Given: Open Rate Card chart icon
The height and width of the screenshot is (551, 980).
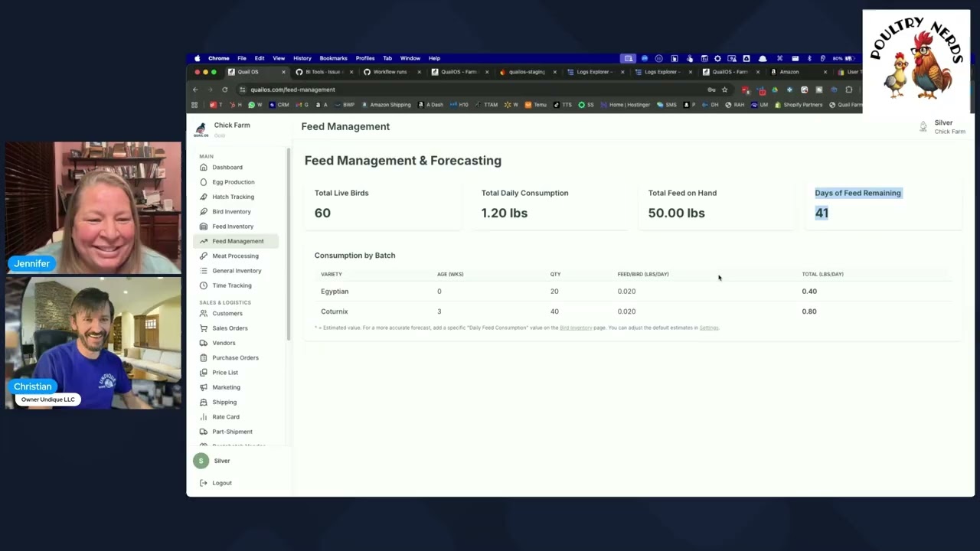Looking at the screenshot, I should tap(204, 417).
